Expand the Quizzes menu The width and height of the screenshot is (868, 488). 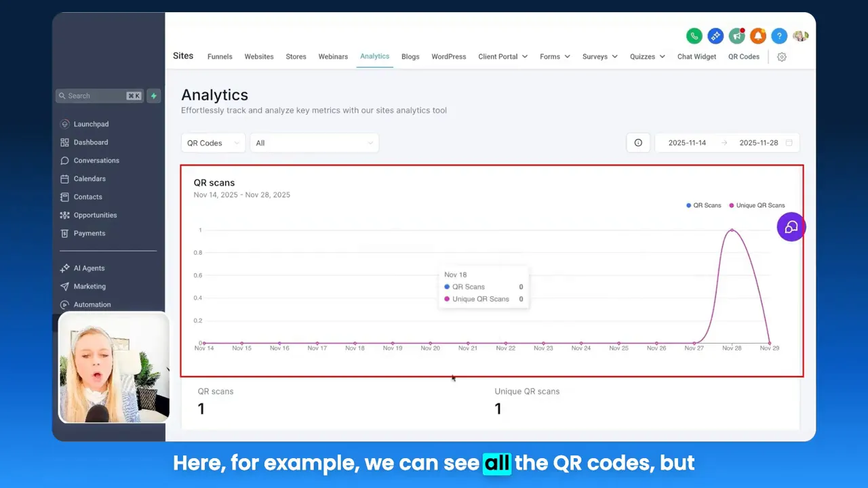[648, 57]
